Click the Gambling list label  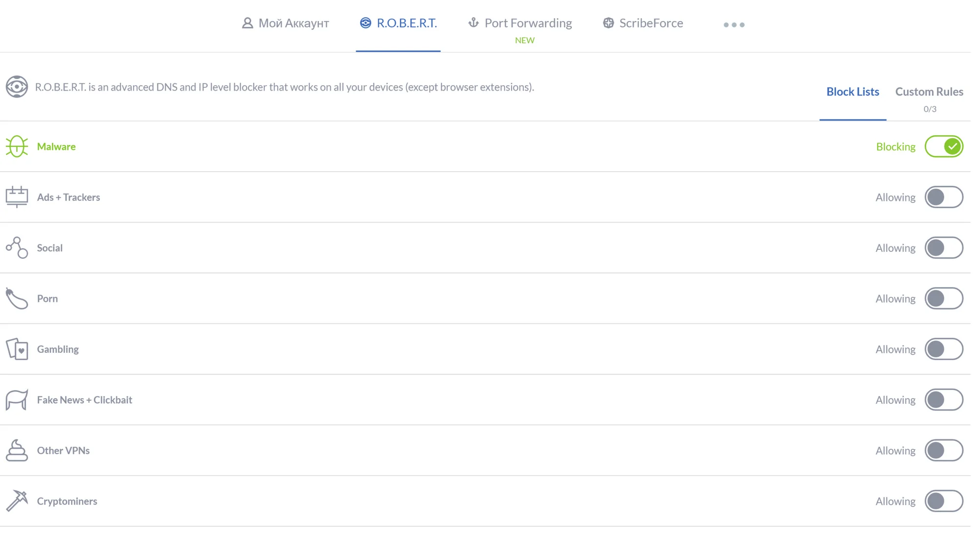click(58, 349)
